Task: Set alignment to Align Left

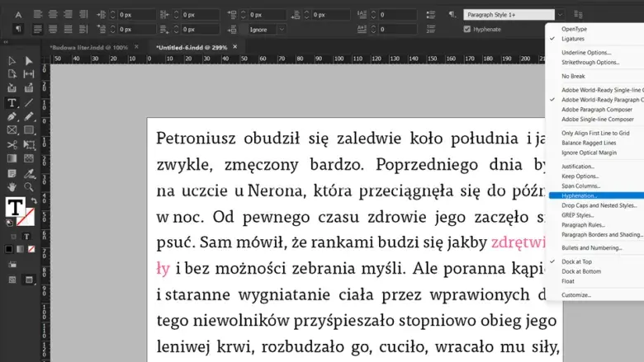Action: pyautogui.click(x=38, y=14)
